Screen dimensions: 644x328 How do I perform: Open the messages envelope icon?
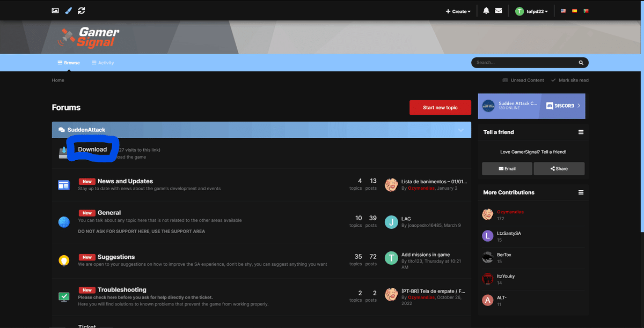click(x=499, y=11)
